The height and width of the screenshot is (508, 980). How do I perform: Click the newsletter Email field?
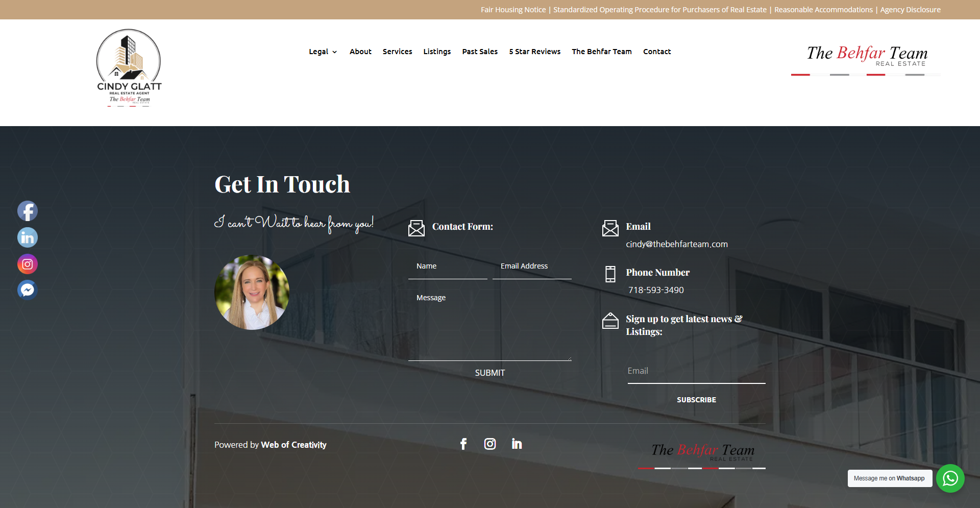pos(696,371)
